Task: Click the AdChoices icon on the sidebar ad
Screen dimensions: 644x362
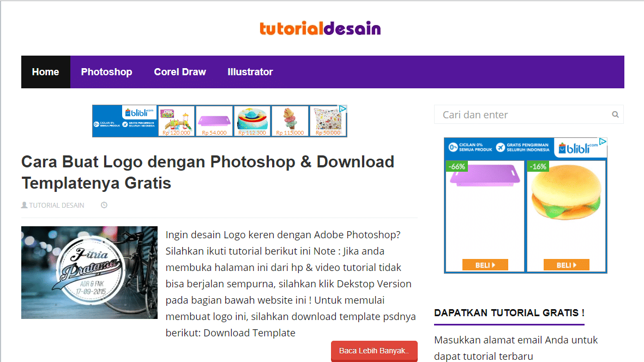Action: [602, 140]
